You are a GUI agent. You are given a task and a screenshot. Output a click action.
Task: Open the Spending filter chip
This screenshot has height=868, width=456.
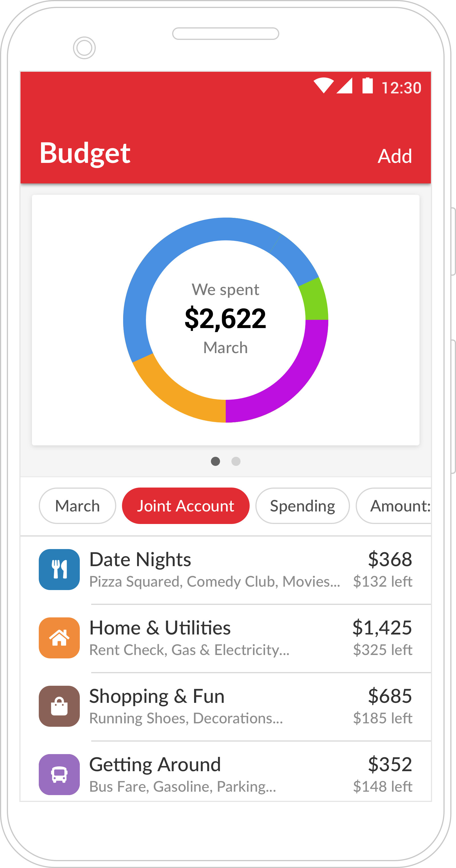pos(303,506)
